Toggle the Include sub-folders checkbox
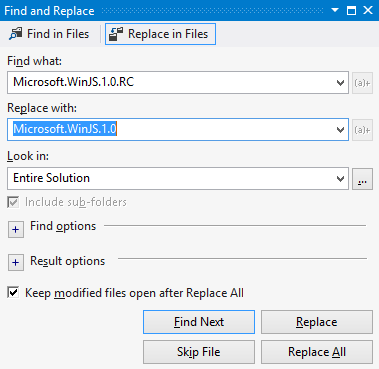 pyautogui.click(x=13, y=202)
